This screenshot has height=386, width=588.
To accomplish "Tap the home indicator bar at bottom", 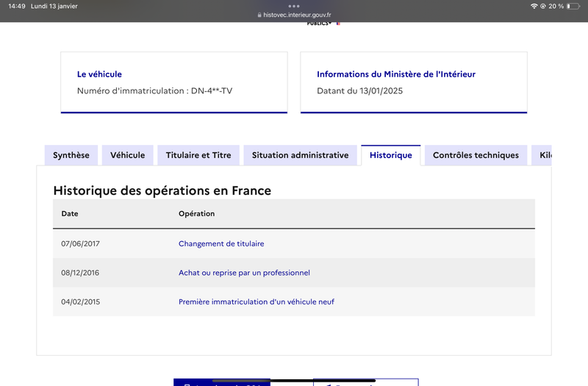I will tap(294, 381).
